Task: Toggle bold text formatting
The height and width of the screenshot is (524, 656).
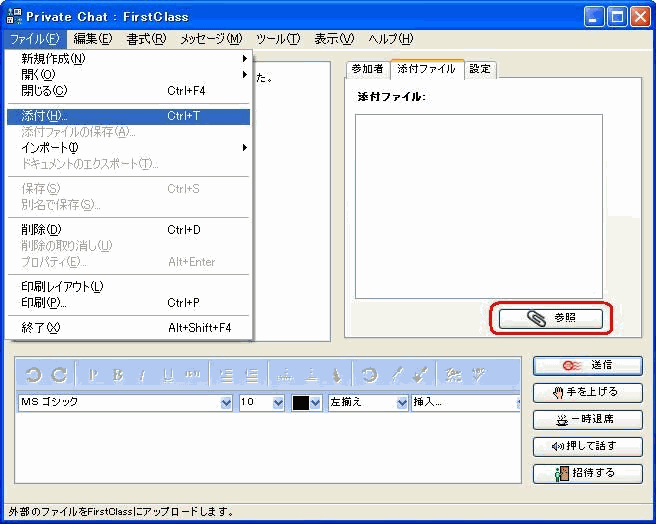Action: coord(118,375)
